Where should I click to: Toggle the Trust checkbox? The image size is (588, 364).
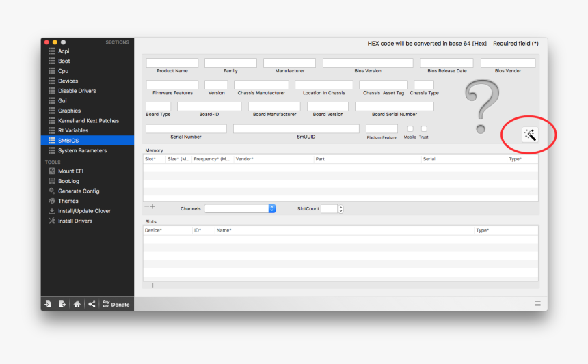pyautogui.click(x=424, y=129)
